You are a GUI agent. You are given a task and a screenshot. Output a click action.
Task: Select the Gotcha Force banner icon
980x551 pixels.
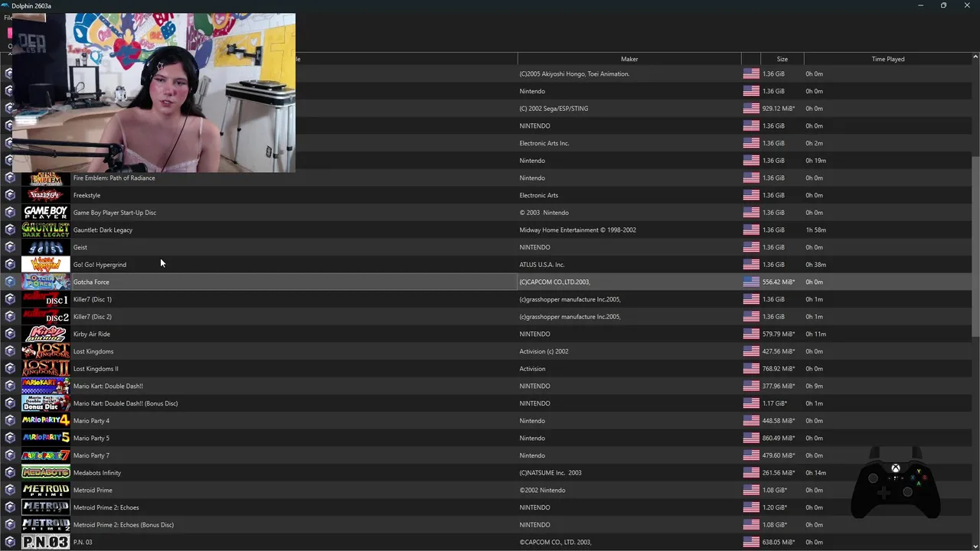click(x=45, y=282)
